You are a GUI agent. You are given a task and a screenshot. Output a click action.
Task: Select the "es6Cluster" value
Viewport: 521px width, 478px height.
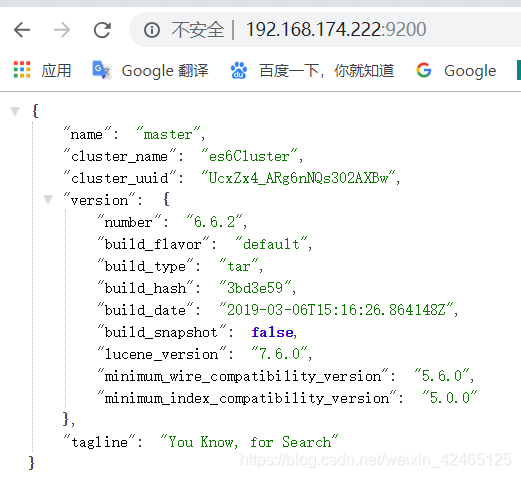pyautogui.click(x=249, y=156)
